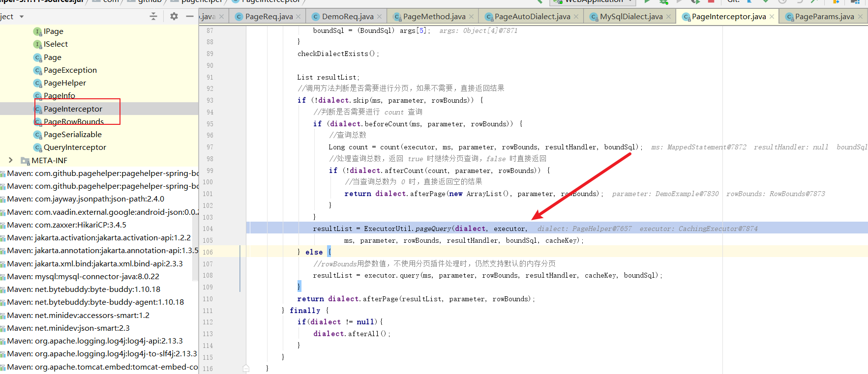Image resolution: width=868 pixels, height=374 pixels.
Task: Open the PageParams.java tab
Action: click(x=824, y=17)
